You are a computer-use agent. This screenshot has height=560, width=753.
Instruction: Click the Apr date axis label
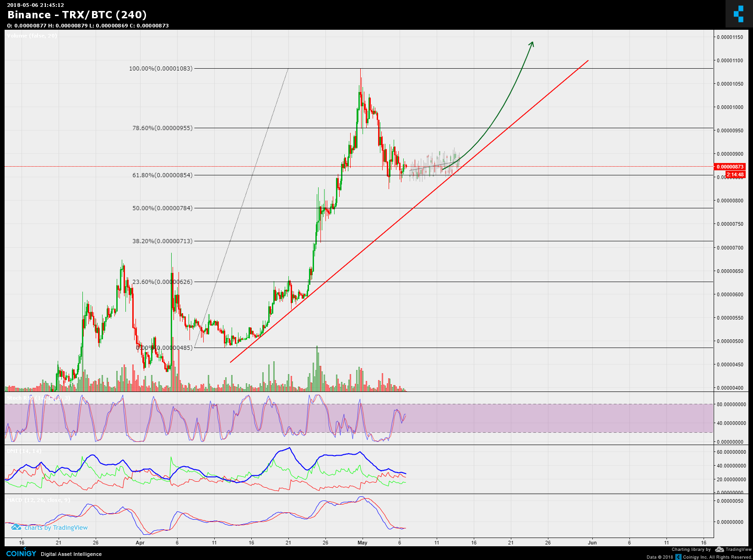tap(140, 543)
